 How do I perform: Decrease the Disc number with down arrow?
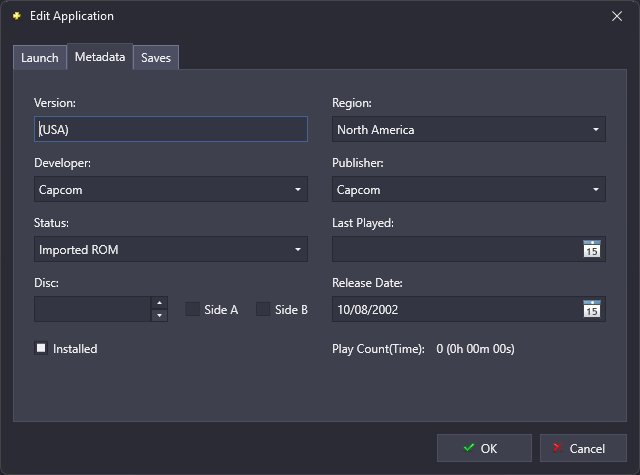click(160, 315)
